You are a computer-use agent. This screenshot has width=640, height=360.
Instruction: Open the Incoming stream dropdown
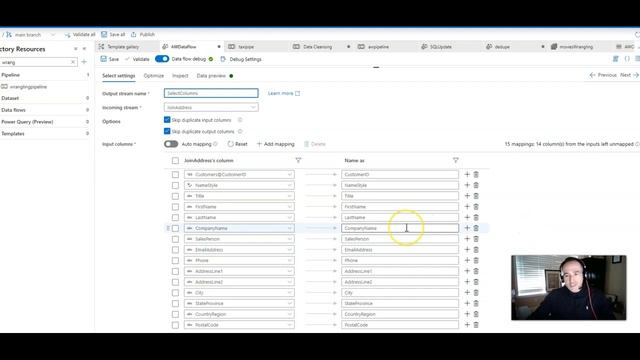[211, 107]
